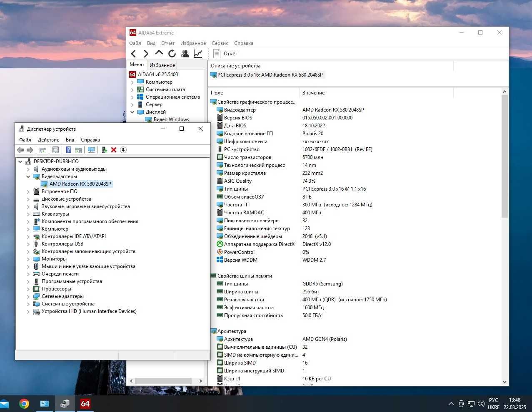Expand the Компьютер node in AIDA64 tree
The height and width of the screenshot is (412, 532).
tap(132, 82)
